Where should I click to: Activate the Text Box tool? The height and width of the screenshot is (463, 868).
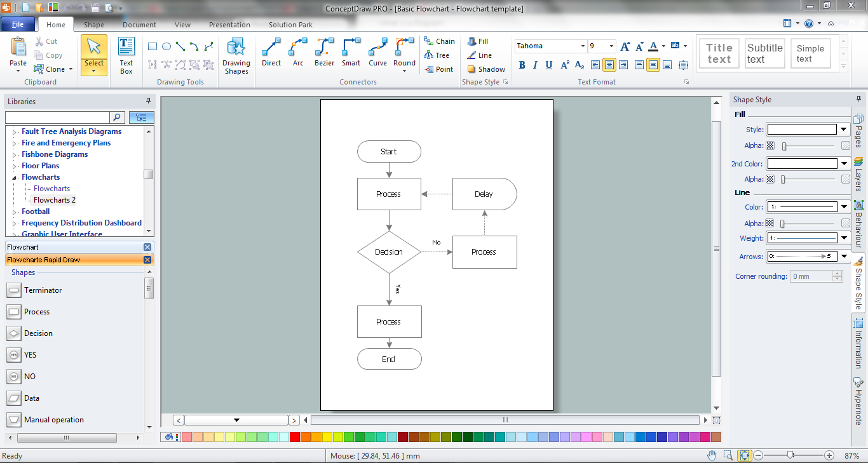pos(126,56)
